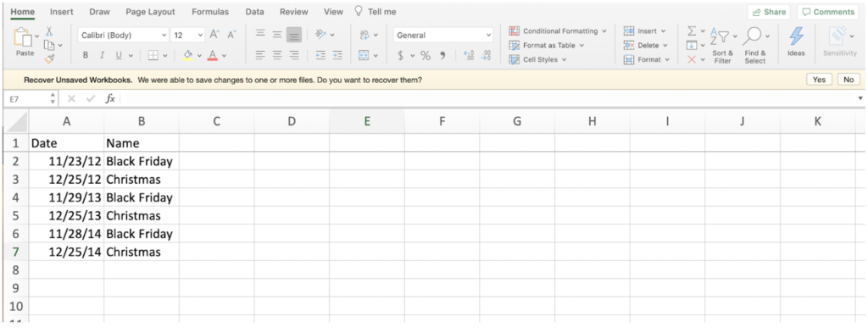Click the Wrap Text icon
Screen dimensions: 868x333
coord(364,35)
